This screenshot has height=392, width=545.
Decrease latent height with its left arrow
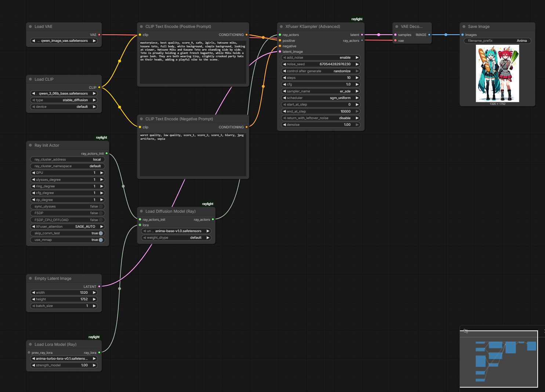pyautogui.click(x=33, y=299)
